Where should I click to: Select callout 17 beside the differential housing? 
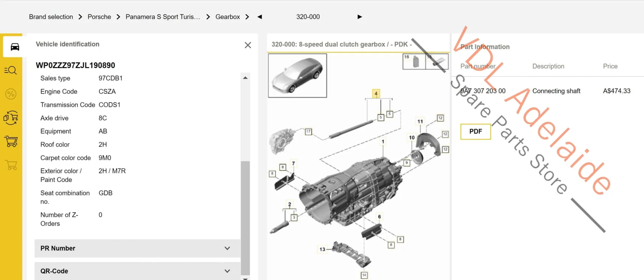click(308, 132)
